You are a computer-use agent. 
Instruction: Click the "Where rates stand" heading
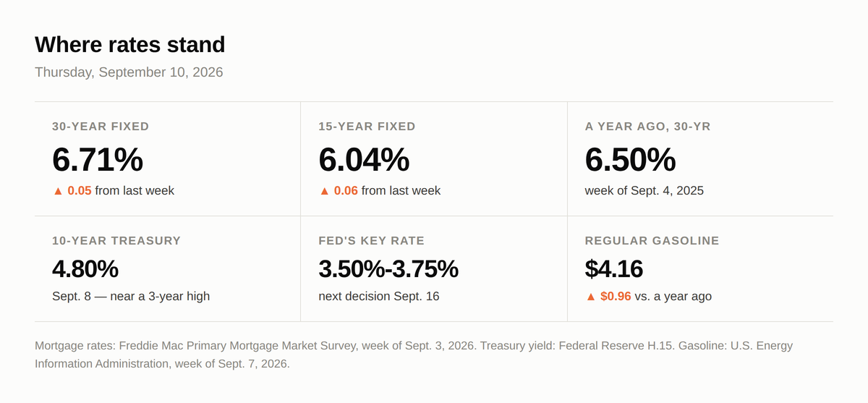click(x=130, y=45)
